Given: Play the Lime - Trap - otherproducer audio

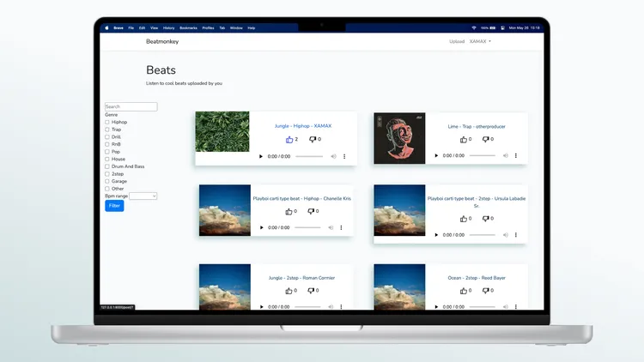Looking at the screenshot, I should (x=436, y=156).
